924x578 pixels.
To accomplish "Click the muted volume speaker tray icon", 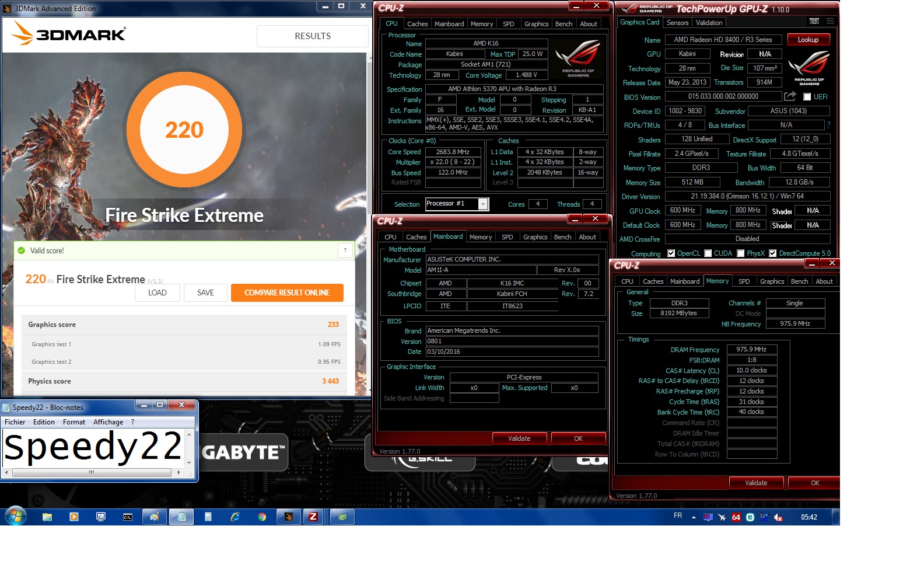I will click(x=778, y=517).
